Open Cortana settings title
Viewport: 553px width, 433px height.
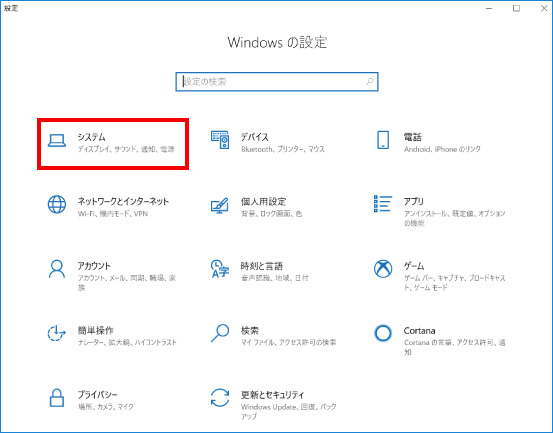click(419, 331)
